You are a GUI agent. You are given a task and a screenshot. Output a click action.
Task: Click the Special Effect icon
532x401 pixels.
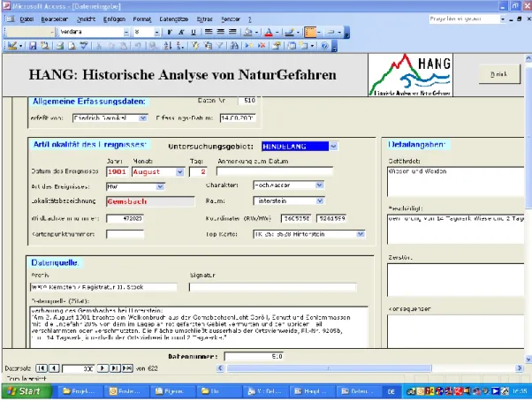331,32
